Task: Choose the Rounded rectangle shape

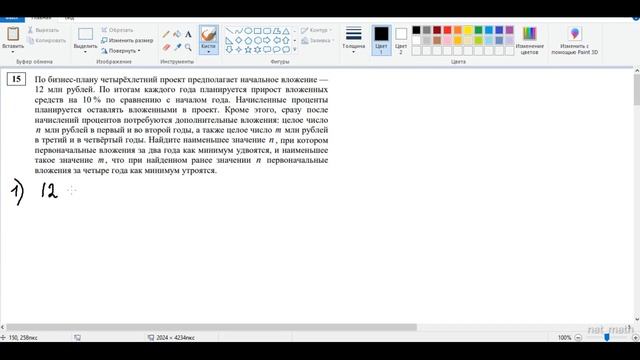Action: coord(267,31)
